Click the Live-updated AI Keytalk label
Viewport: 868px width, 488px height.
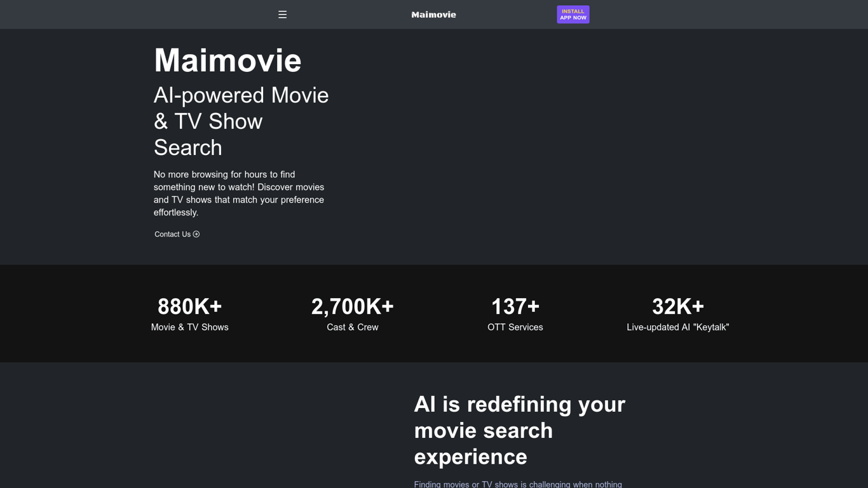pyautogui.click(x=677, y=327)
